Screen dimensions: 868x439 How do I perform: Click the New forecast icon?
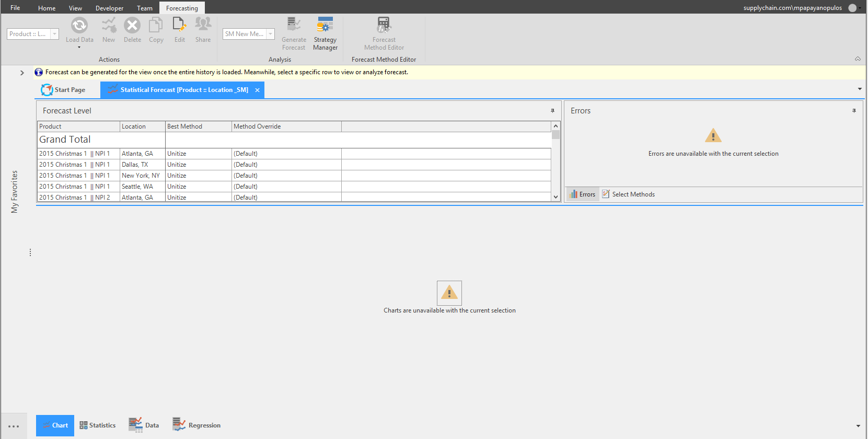coord(109,25)
